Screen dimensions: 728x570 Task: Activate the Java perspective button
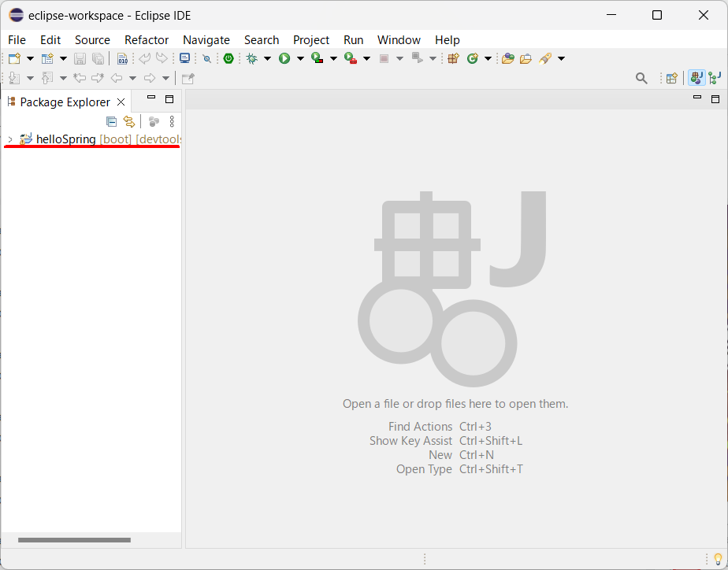click(696, 78)
